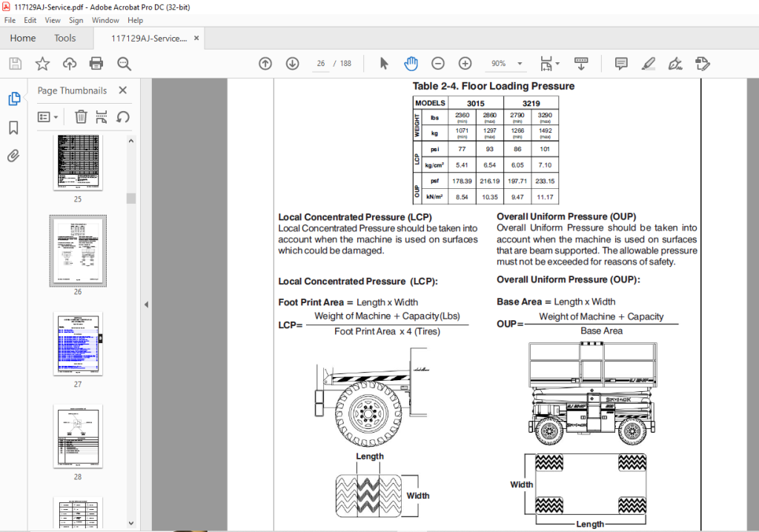
Task: Close the Page Thumbnails panel
Action: point(123,90)
